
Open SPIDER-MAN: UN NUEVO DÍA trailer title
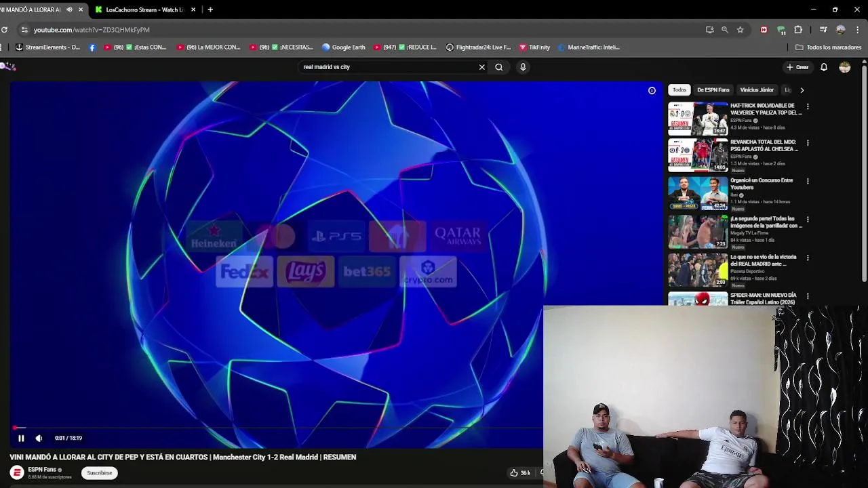point(764,298)
